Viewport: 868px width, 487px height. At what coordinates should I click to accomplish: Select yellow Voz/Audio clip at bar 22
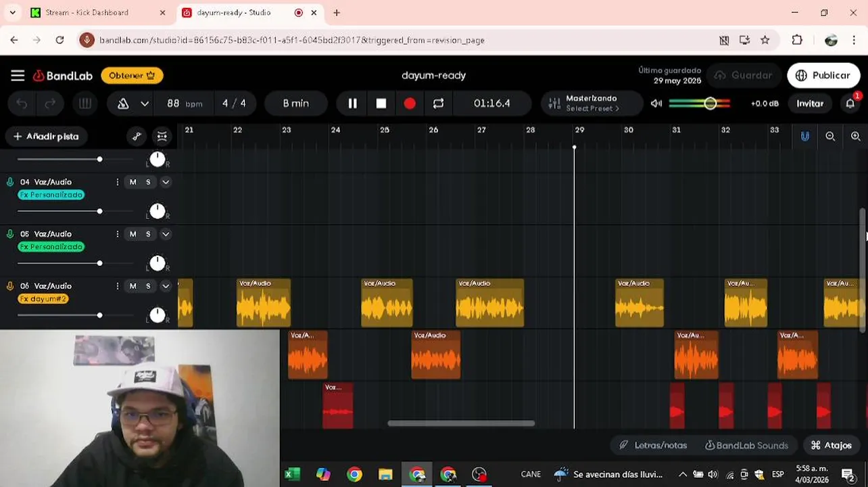coord(264,303)
